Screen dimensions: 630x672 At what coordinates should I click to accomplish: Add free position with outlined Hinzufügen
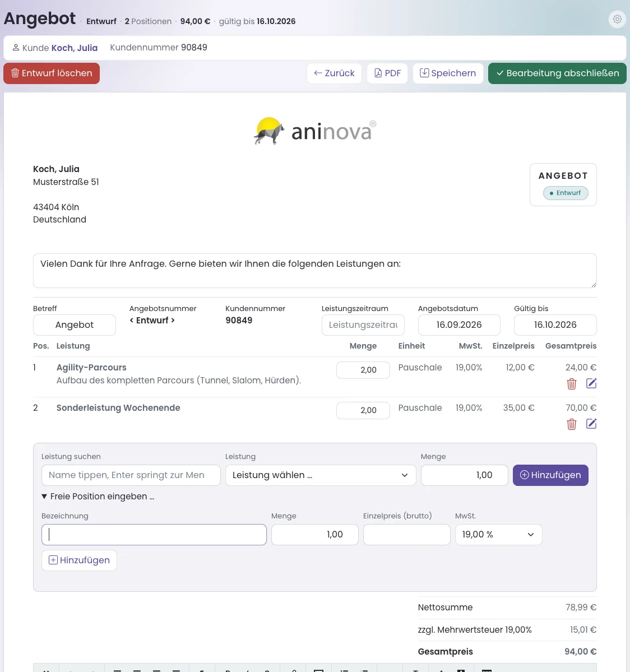[x=79, y=560]
